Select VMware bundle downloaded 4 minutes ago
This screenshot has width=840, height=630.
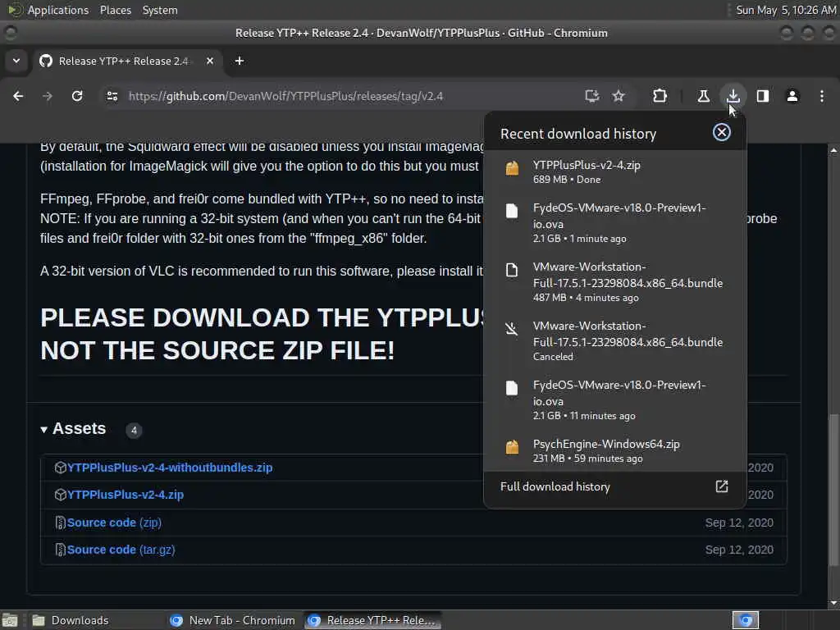(614, 282)
